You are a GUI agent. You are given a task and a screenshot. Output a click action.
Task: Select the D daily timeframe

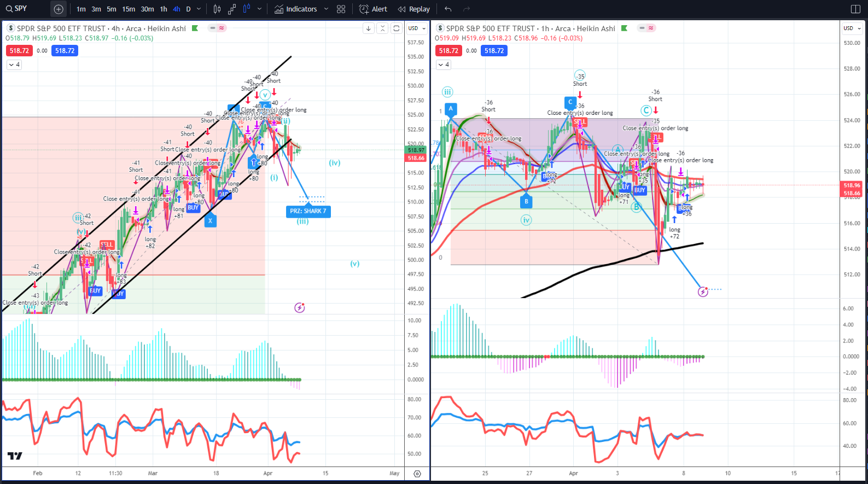pyautogui.click(x=188, y=9)
